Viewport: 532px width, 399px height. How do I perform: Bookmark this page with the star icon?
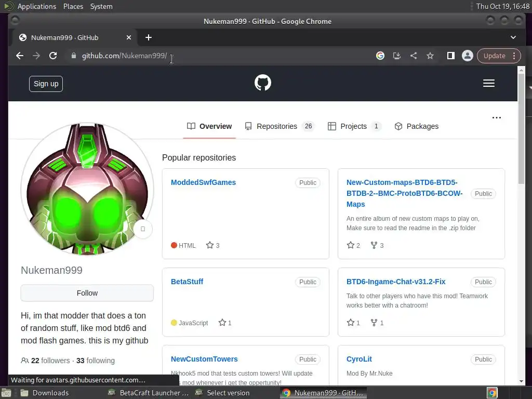[x=430, y=56]
